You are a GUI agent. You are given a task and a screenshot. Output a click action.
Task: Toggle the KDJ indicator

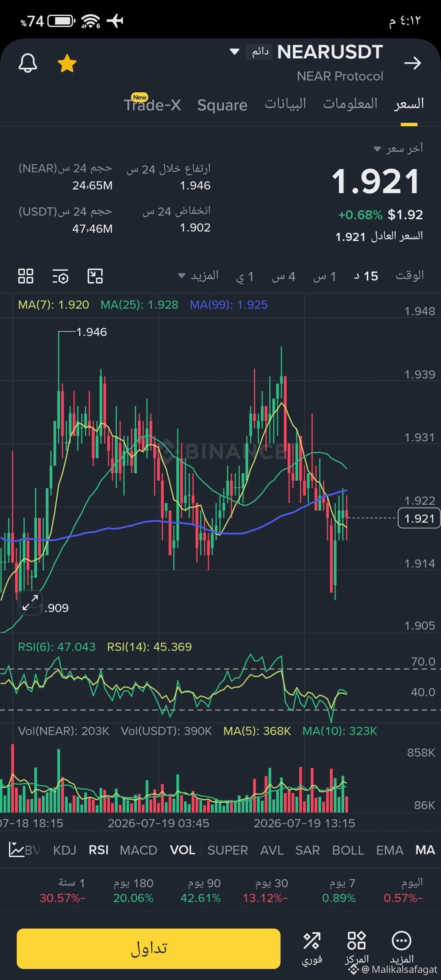point(65,850)
